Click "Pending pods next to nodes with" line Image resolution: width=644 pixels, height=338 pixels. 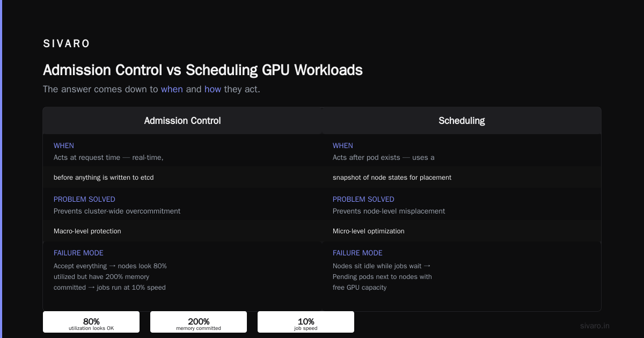click(x=382, y=277)
